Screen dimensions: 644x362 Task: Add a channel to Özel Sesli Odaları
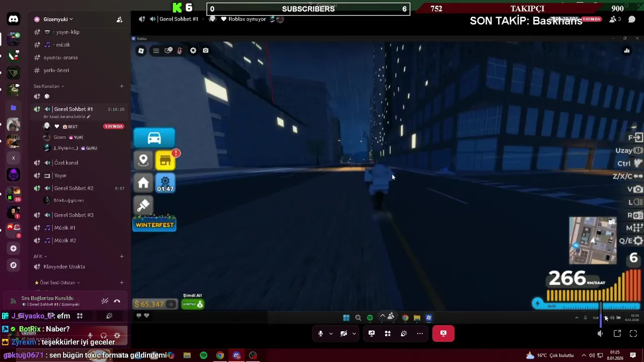[x=121, y=283]
